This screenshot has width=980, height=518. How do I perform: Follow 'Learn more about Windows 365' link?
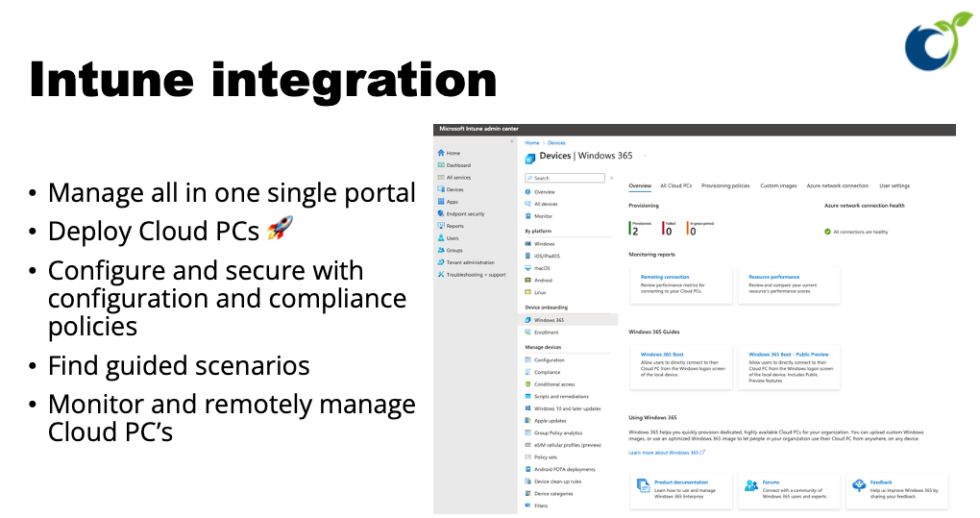(x=666, y=453)
